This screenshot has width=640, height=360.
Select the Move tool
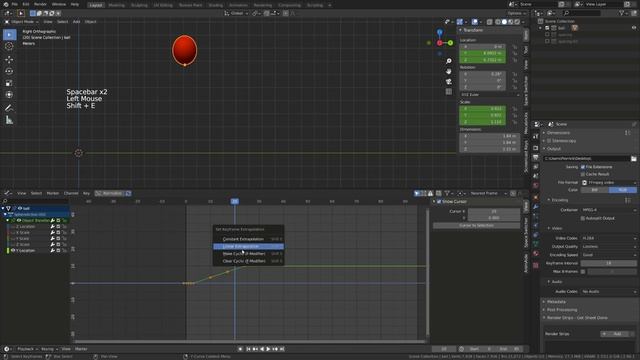[x=9, y=60]
